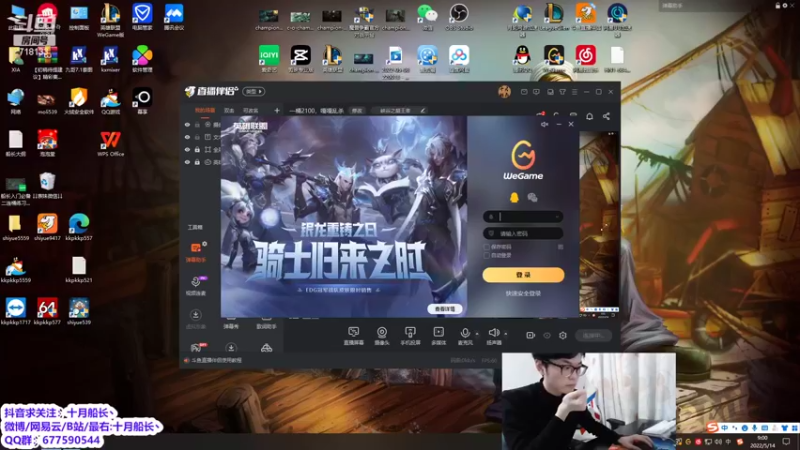Expand the small arrow beside the microphone icon
800x450 pixels.
[477, 334]
